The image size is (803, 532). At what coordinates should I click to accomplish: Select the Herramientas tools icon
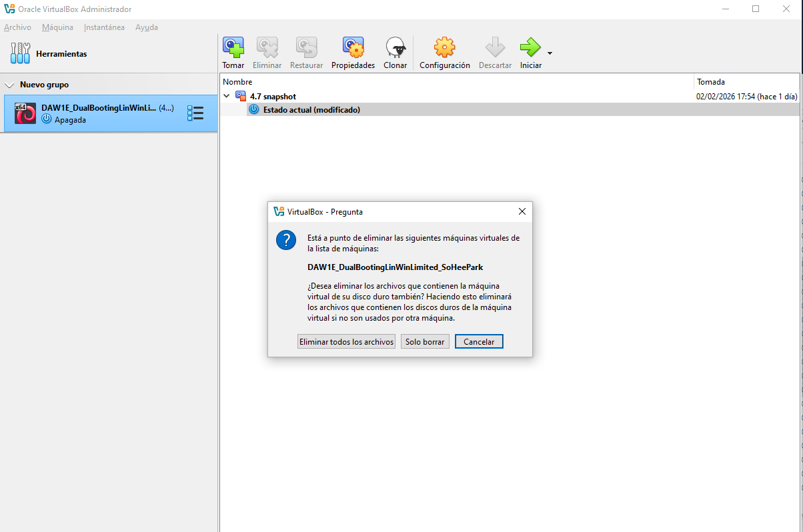20,53
